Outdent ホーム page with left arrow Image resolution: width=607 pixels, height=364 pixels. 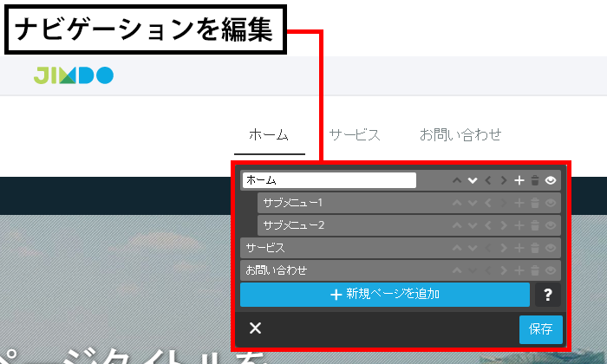[x=487, y=180]
